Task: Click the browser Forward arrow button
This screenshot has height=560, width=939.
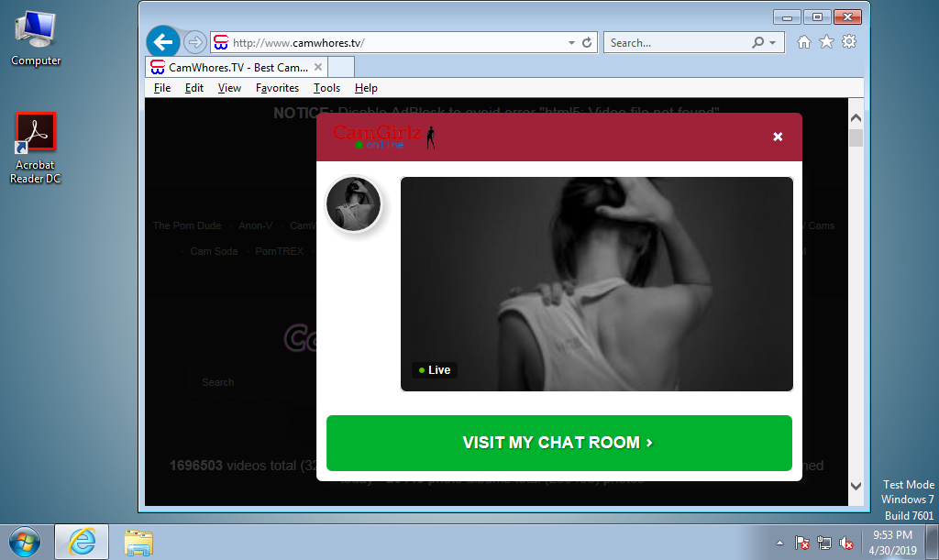Action: [x=194, y=42]
